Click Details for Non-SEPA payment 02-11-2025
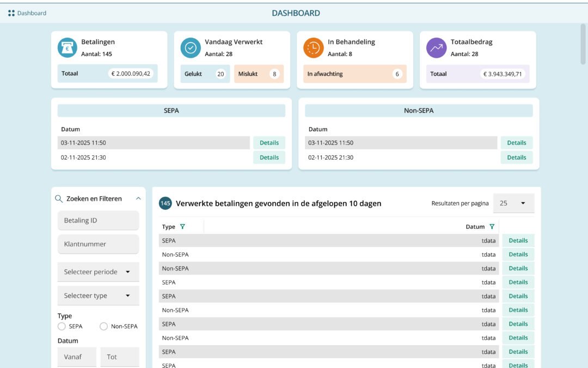588x368 pixels. tap(517, 157)
